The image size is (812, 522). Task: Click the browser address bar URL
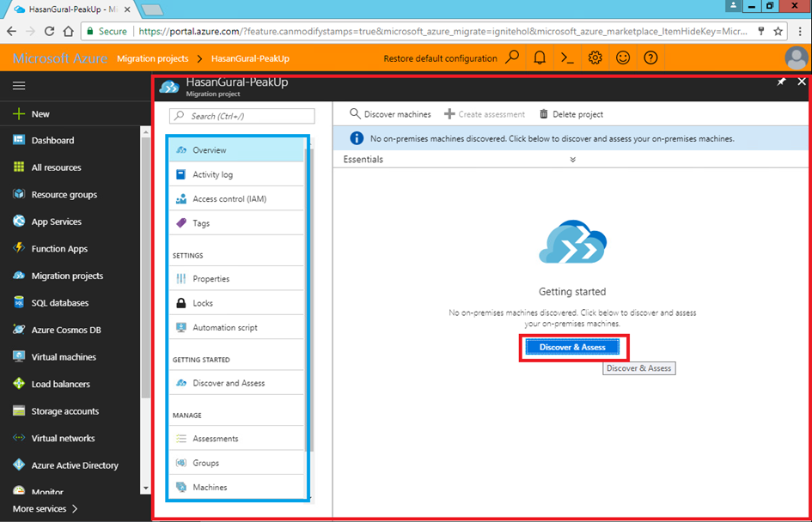[x=443, y=31]
